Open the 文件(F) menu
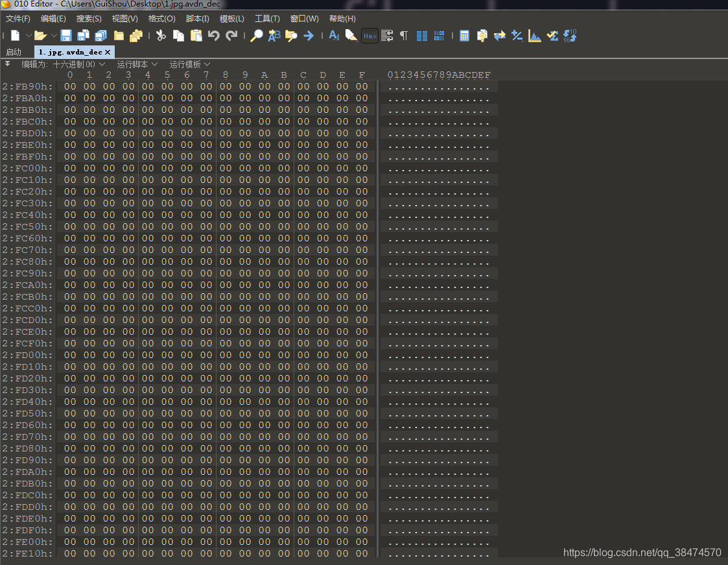Image resolution: width=728 pixels, height=565 pixels. [x=18, y=19]
